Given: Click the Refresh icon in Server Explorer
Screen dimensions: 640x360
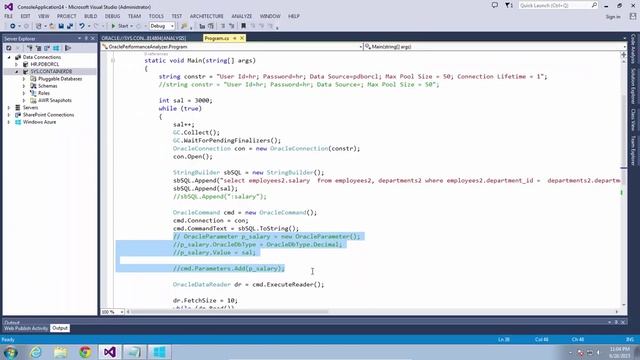Looking at the screenshot, I should click(9, 48).
